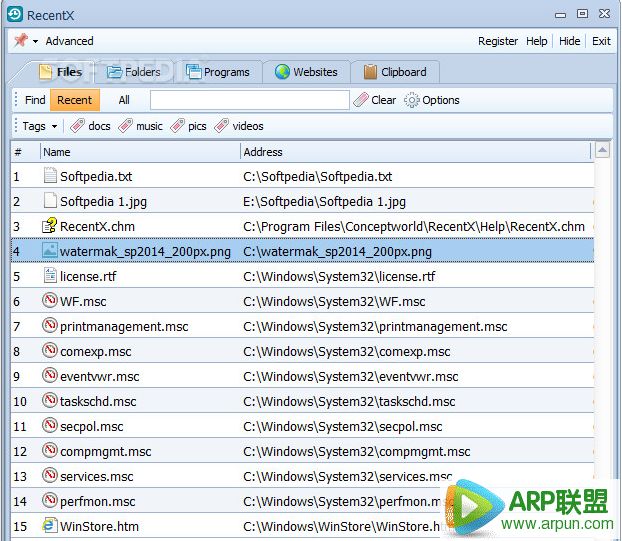
Task: Click the Softpedia 1.jpg file icon
Action: coord(50,200)
